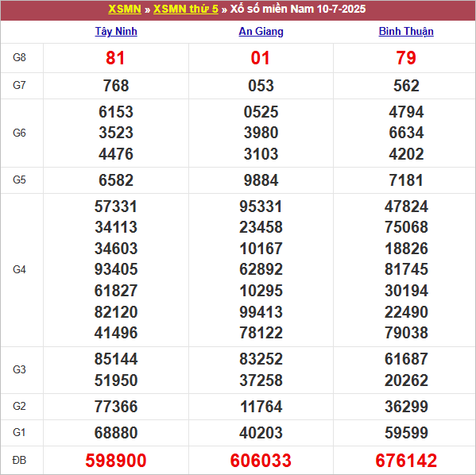Click G2 number 36299
The height and width of the screenshot is (475, 476).
click(406, 407)
